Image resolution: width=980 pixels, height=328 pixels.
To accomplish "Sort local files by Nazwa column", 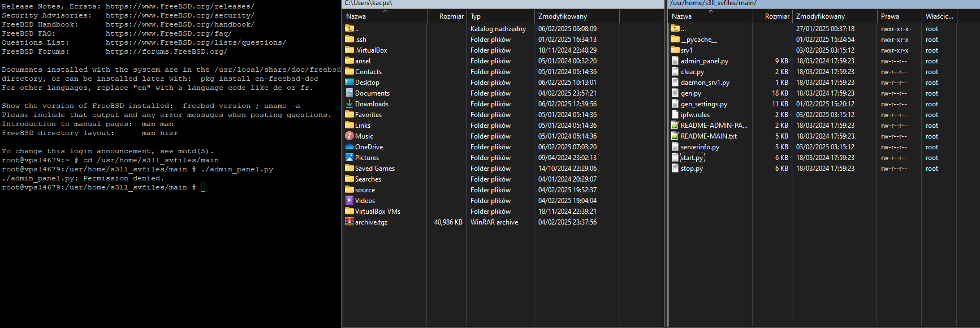I will tap(356, 16).
